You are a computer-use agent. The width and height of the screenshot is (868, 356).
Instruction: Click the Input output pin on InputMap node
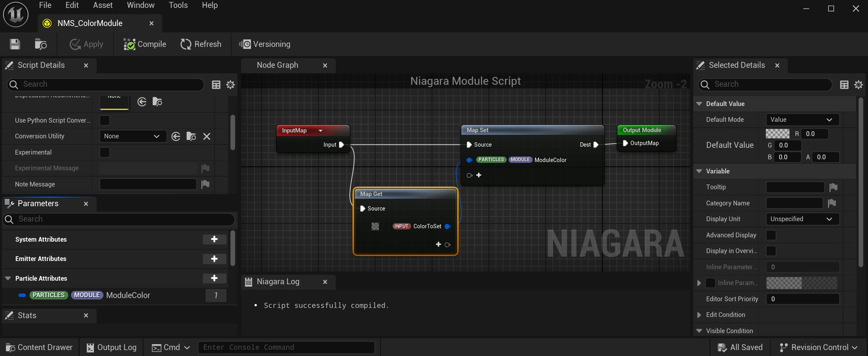coord(342,145)
